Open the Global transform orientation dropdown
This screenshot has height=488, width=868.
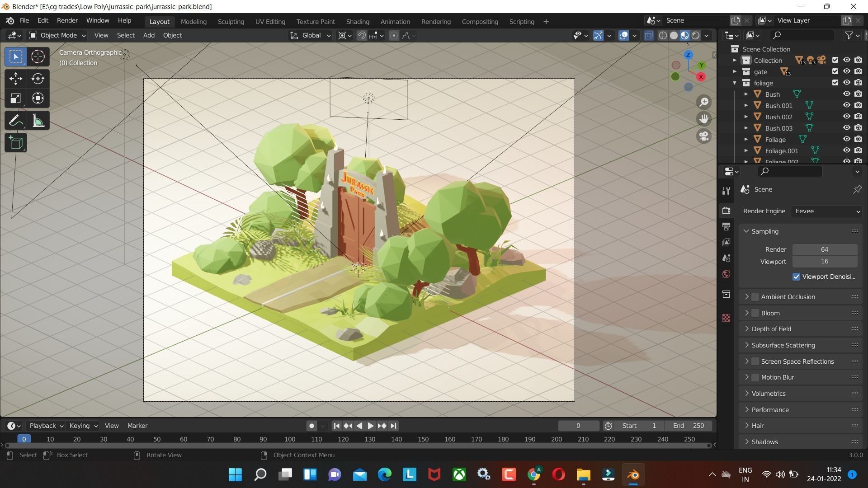tap(311, 35)
